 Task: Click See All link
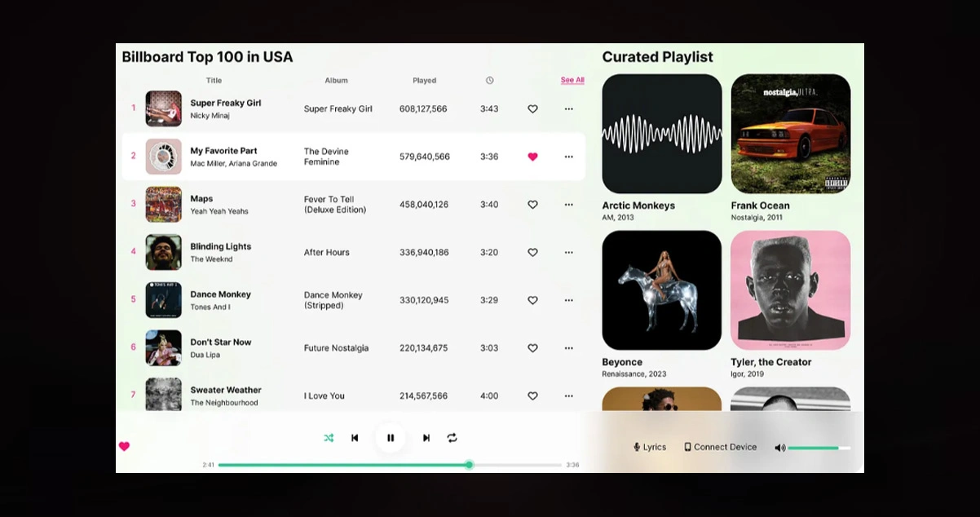coord(572,80)
